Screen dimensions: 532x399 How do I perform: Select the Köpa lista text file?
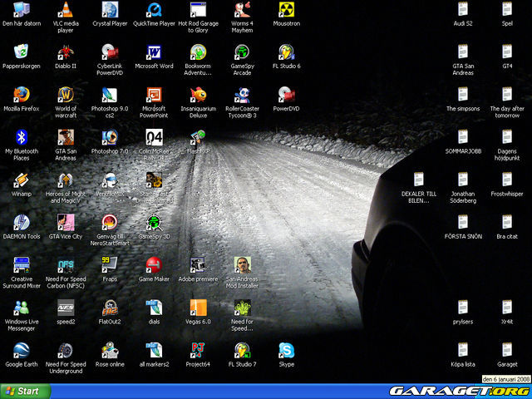click(x=463, y=351)
